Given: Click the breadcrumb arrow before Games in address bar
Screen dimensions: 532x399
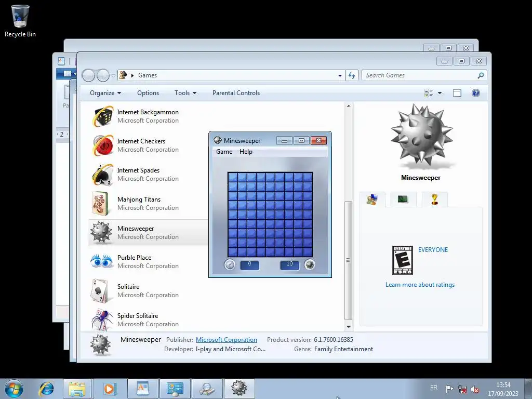Looking at the screenshot, I should coord(132,75).
